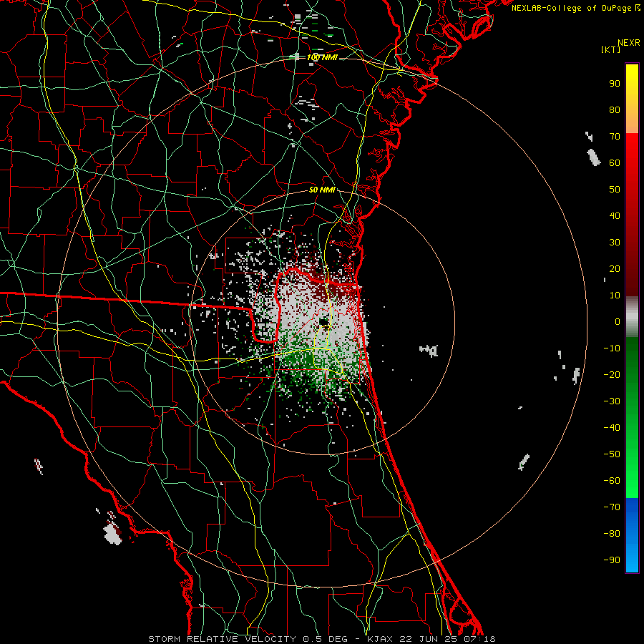The image size is (644, 644).
Task: Select the -10 value on the velocity scale
Action: (x=612, y=348)
